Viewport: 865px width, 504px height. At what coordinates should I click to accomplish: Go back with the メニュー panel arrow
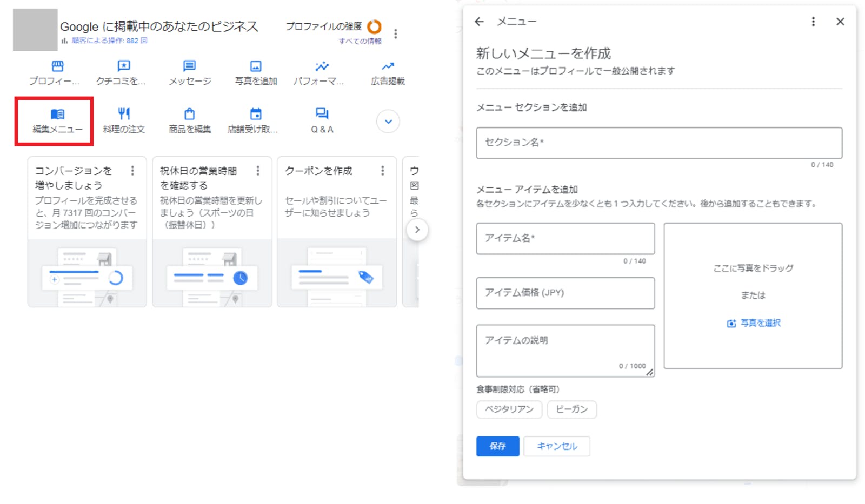click(479, 22)
